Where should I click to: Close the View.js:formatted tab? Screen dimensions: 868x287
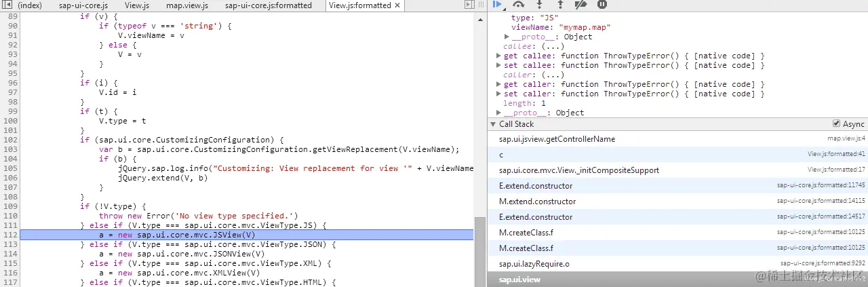(x=397, y=5)
